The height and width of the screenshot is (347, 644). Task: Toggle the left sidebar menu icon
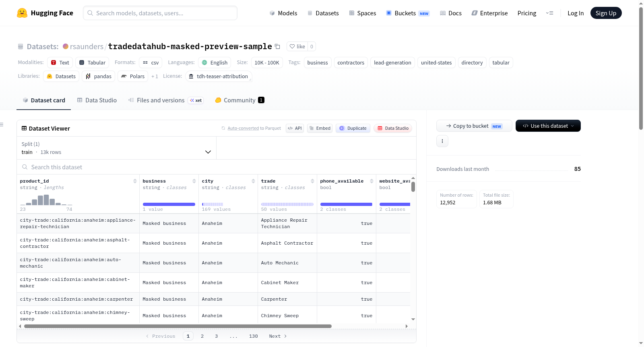(x=2, y=125)
